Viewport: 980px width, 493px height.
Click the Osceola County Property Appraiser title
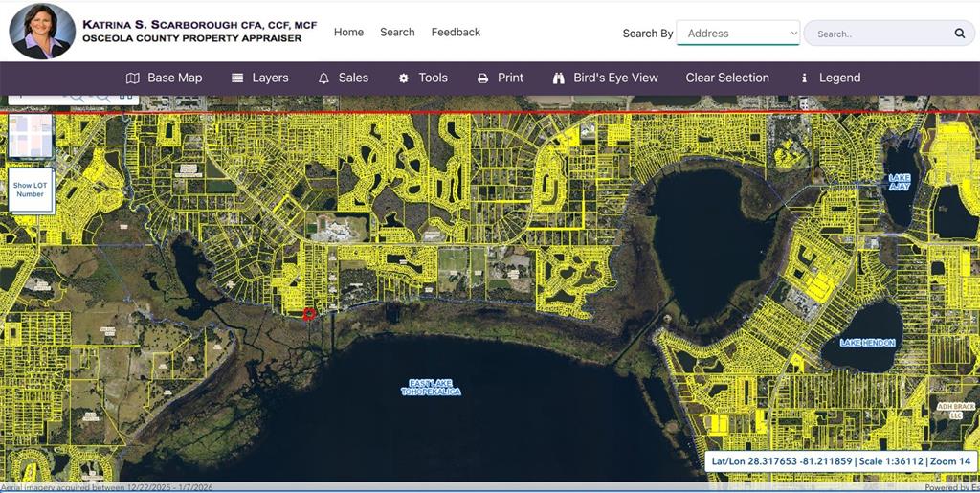click(x=191, y=38)
